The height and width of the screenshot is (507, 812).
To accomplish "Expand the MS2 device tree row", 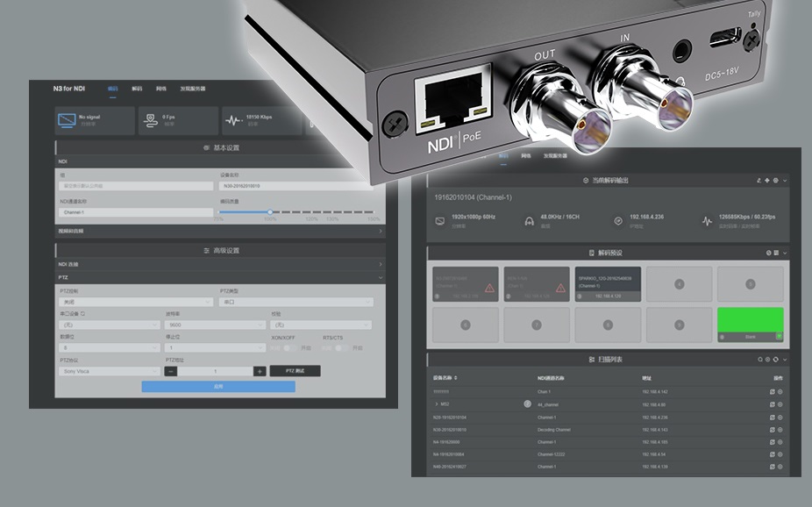I will click(437, 404).
